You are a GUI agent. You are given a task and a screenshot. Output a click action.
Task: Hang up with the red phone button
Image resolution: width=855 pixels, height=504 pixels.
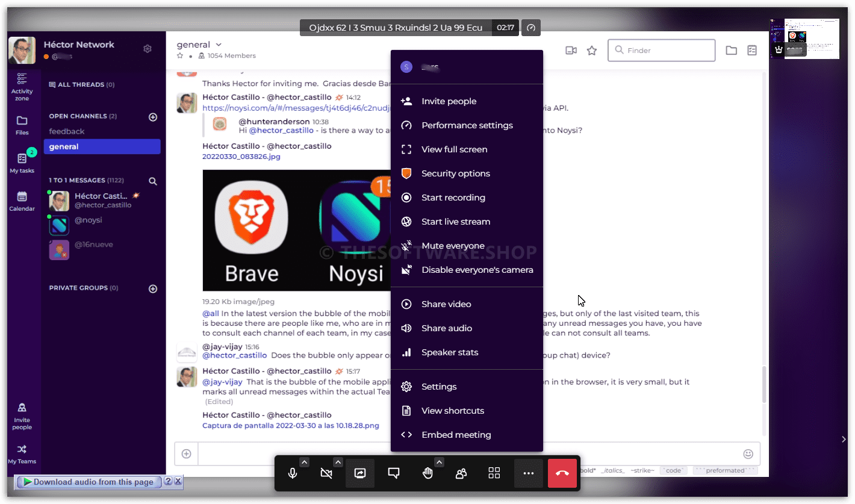tap(562, 473)
